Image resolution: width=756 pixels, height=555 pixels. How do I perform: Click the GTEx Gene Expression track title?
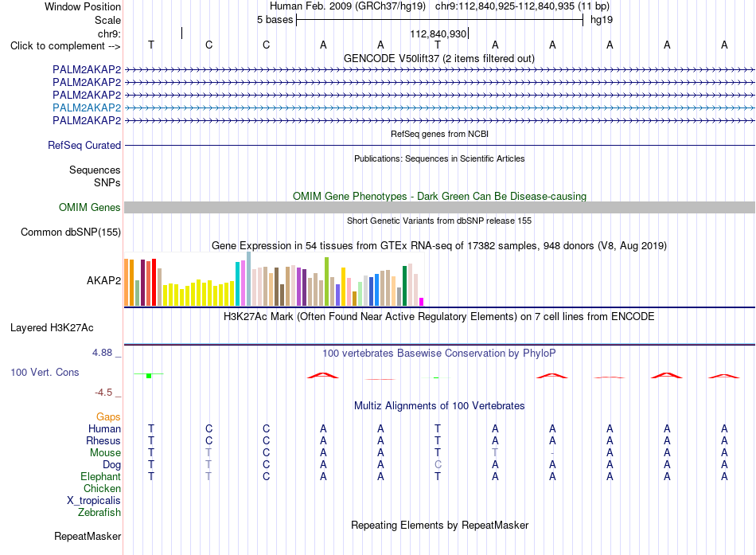pyautogui.click(x=439, y=245)
